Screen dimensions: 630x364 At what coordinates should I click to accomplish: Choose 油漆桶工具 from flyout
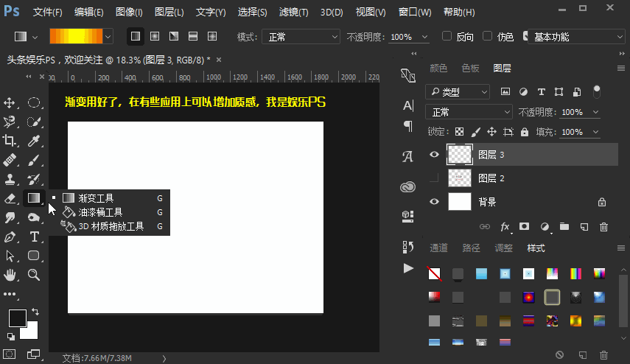109,212
